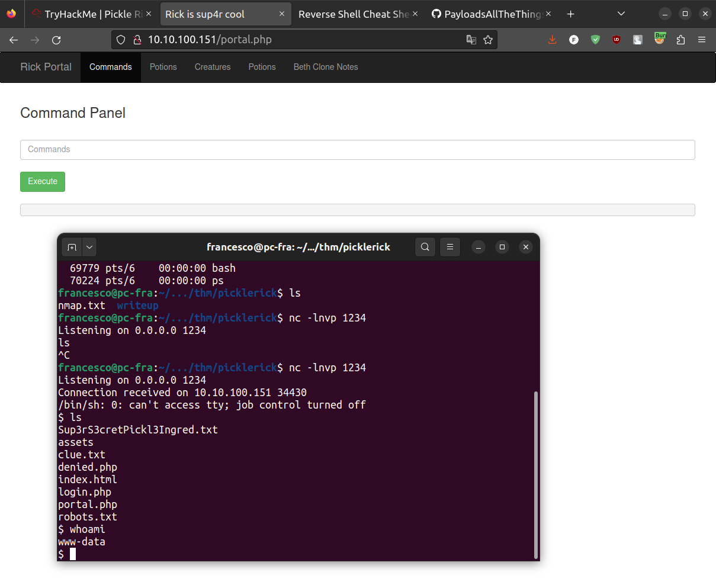This screenshot has width=716, height=588.
Task: Close the TryHackMe Pickle Rick tab
Action: [x=149, y=14]
